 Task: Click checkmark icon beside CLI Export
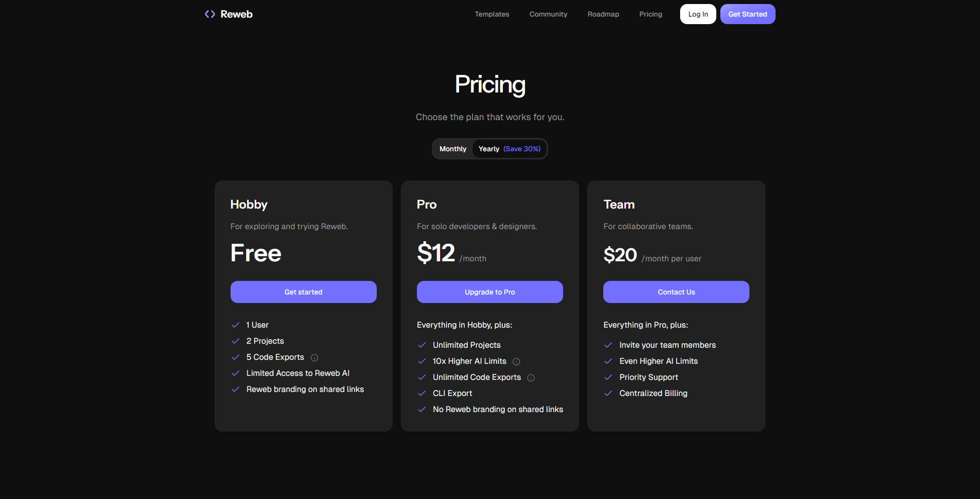coord(422,393)
